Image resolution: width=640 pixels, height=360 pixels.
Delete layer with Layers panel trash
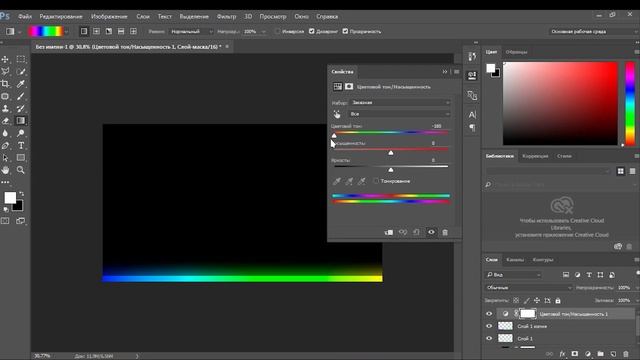tap(626, 354)
